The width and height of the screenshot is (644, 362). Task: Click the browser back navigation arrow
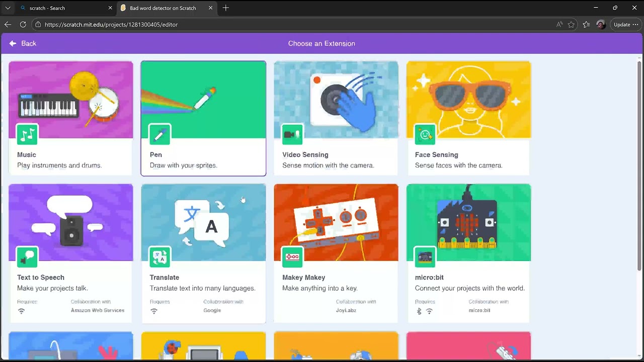[x=8, y=24]
